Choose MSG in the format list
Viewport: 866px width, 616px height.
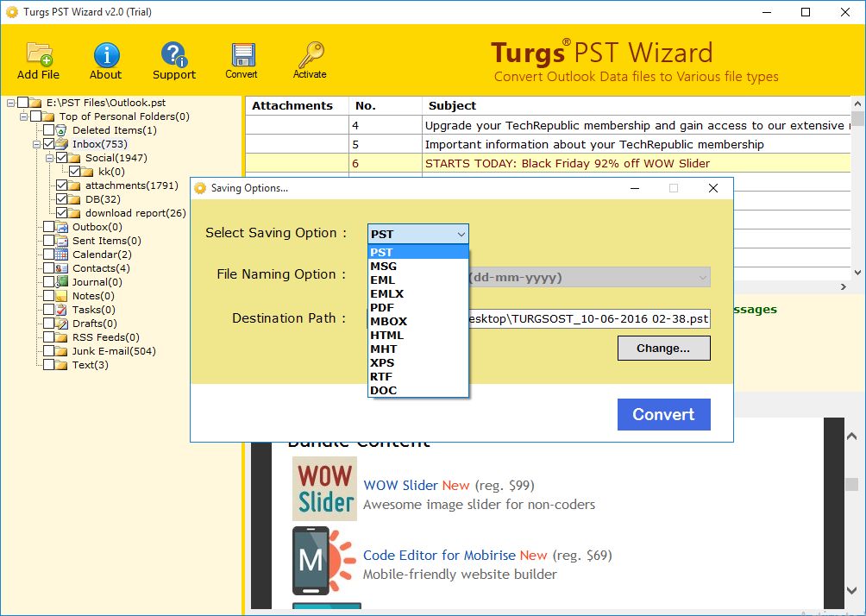[x=418, y=267]
